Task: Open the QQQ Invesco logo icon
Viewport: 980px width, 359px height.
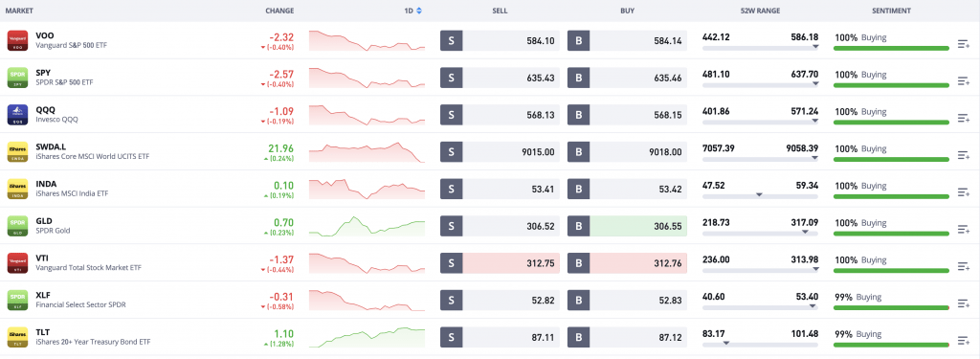Action: (x=17, y=115)
